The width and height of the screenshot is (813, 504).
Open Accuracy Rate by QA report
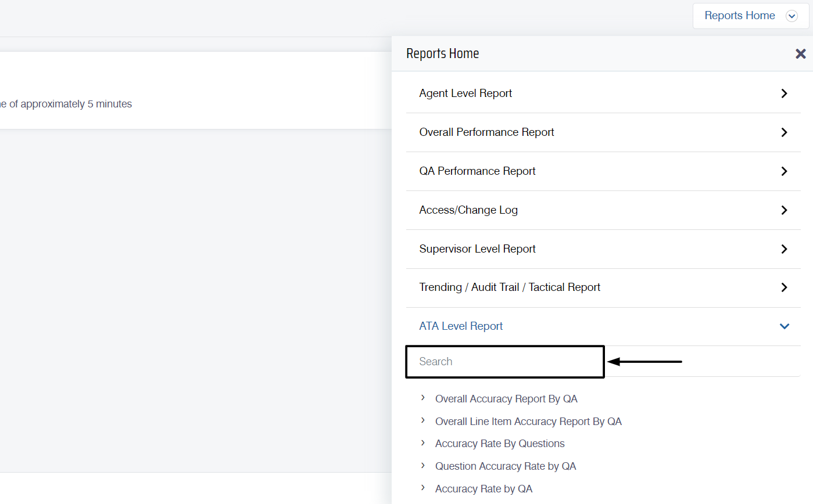pyautogui.click(x=483, y=489)
